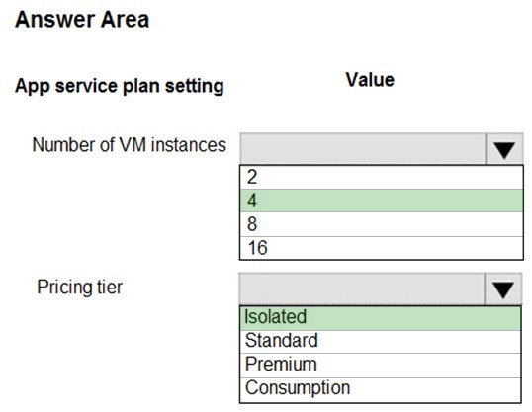Choose the Isolated pricing tier
The width and height of the screenshot is (532, 412).
pos(381,318)
